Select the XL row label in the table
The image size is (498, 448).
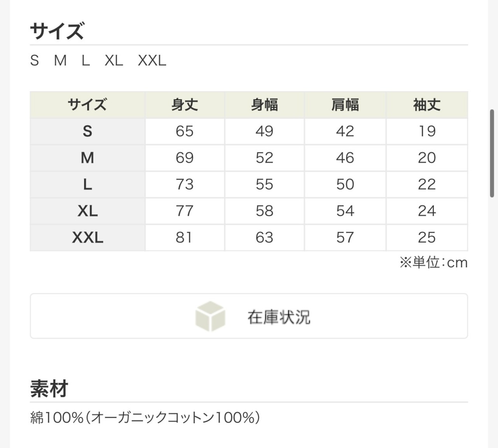(x=88, y=211)
